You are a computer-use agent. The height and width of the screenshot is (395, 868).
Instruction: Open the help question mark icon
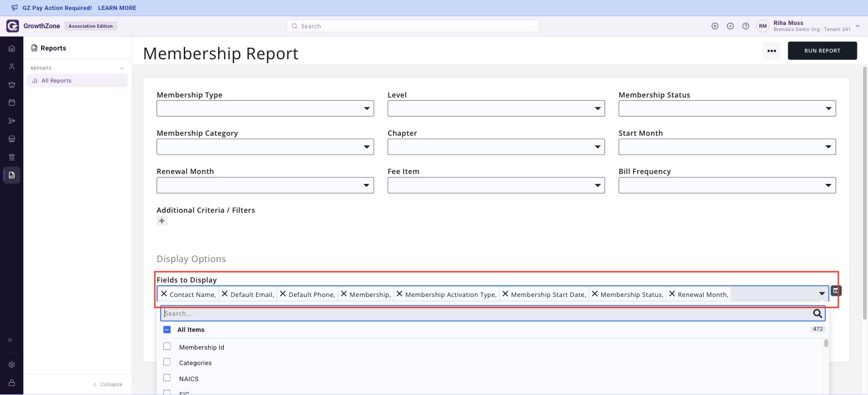(x=746, y=26)
